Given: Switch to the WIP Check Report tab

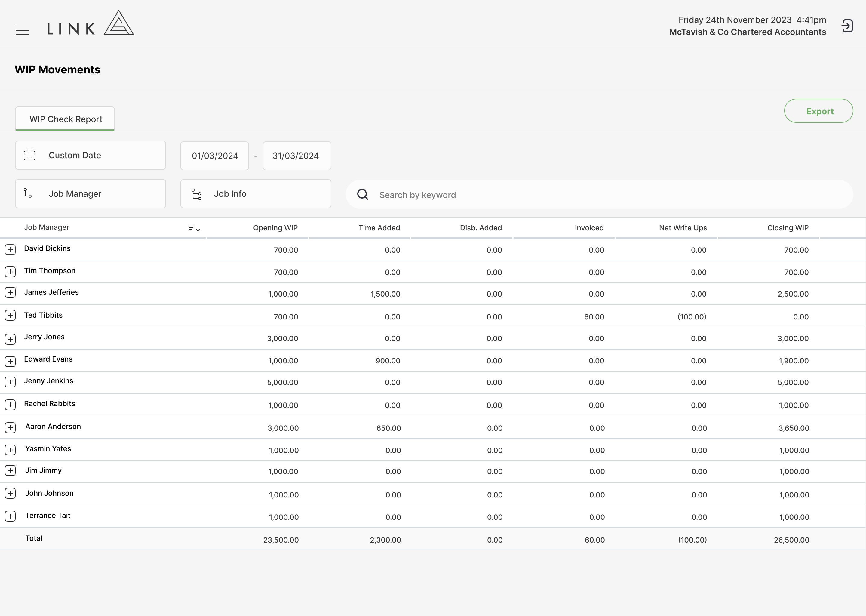Looking at the screenshot, I should pos(65,119).
